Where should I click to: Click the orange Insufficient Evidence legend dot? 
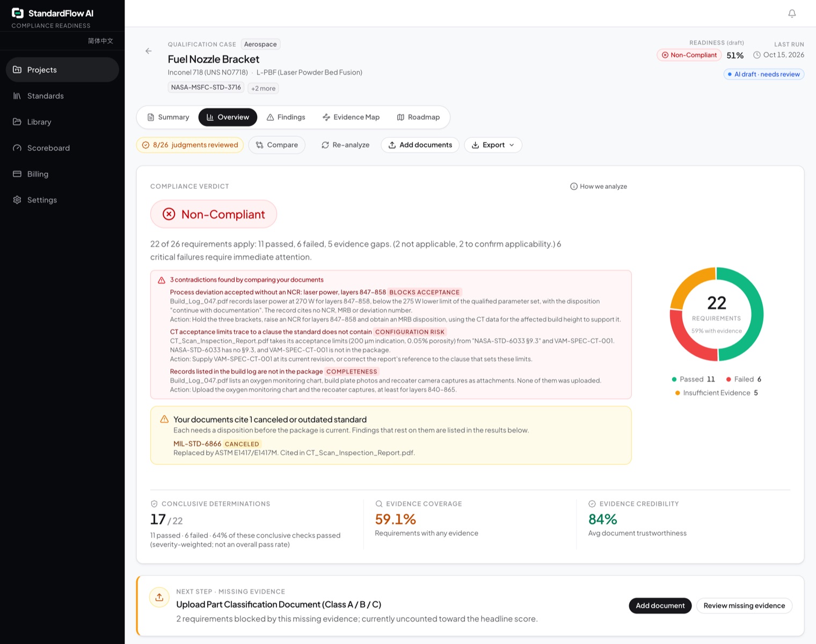677,393
